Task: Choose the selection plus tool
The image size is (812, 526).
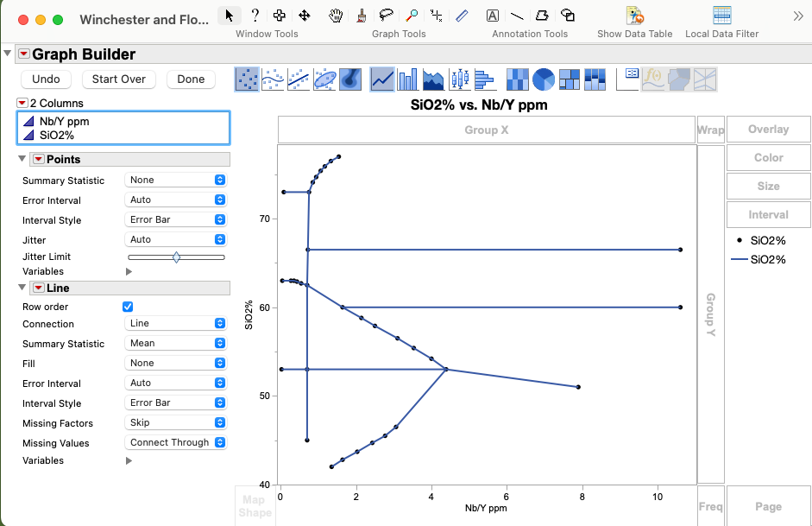Action: [279, 16]
